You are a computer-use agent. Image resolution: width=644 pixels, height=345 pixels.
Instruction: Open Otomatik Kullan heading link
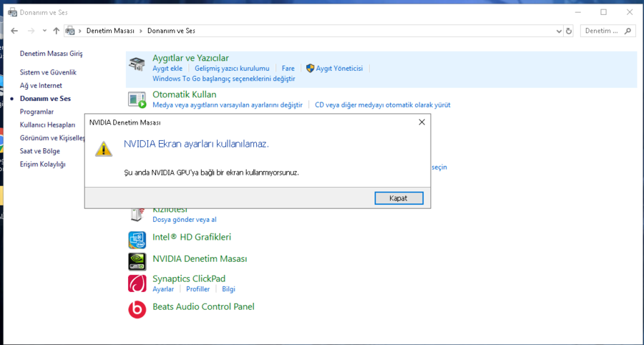[185, 94]
